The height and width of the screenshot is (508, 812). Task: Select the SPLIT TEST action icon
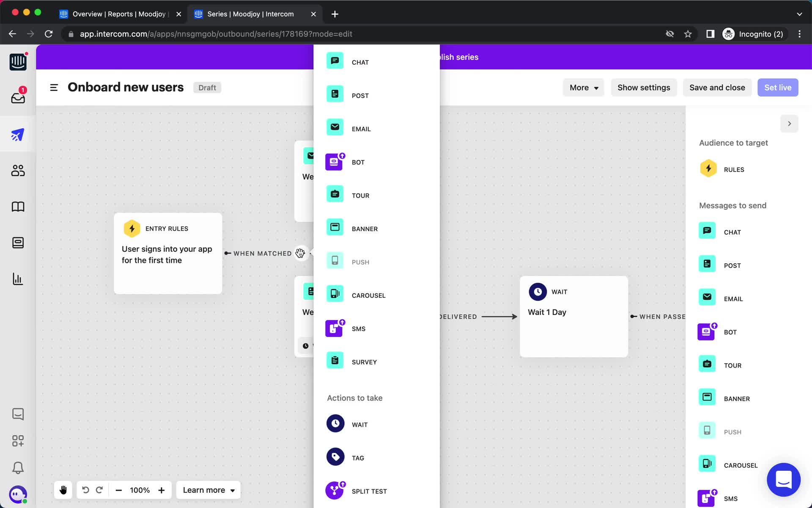335,491
